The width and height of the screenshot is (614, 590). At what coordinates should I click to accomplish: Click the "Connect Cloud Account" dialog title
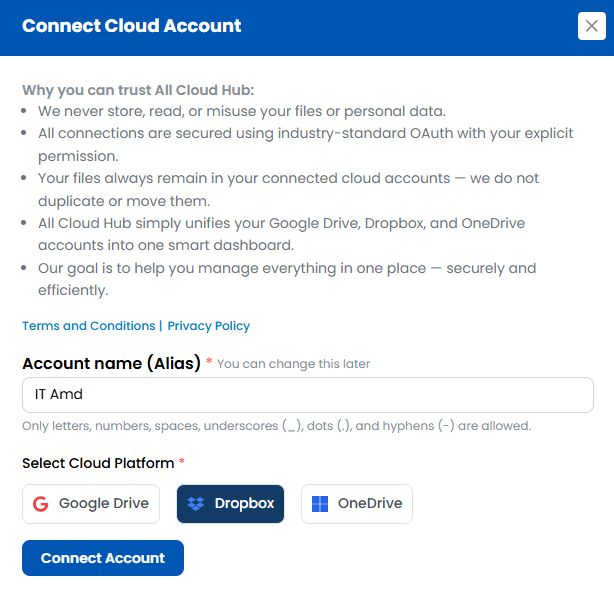(131, 26)
